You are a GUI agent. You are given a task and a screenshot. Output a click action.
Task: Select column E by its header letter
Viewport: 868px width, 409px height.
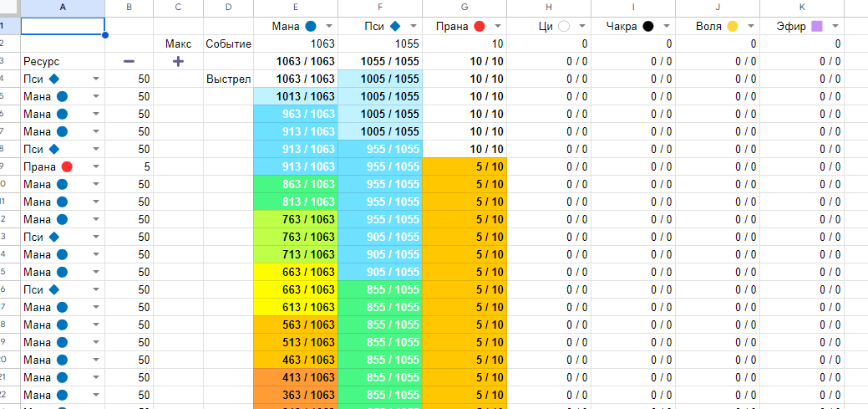pos(296,7)
